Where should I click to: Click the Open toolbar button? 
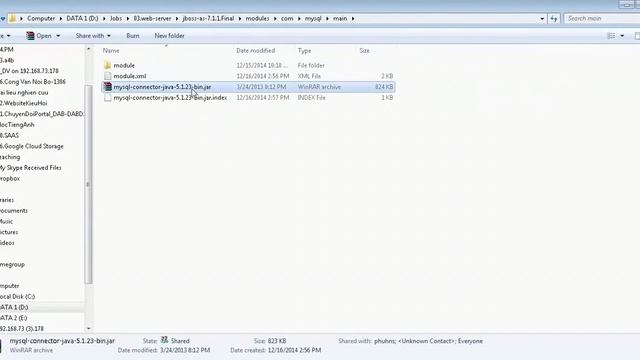tap(39, 36)
